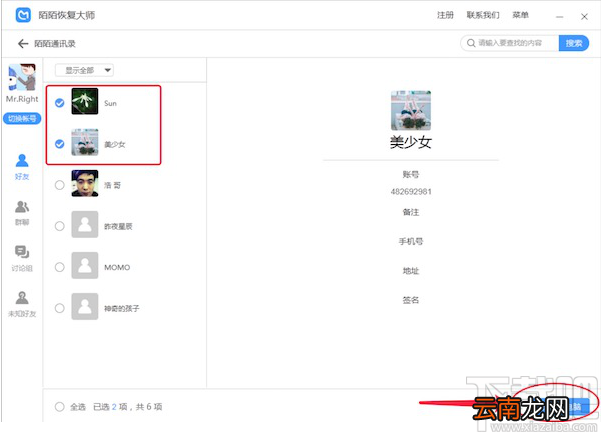Viewport: 606px width, 437px height.
Task: Click 浩哥's contact avatar
Action: click(85, 183)
